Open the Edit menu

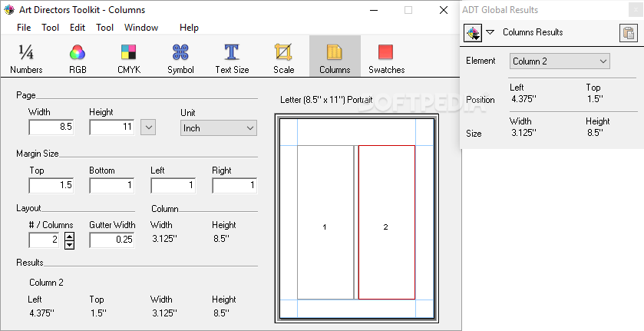(x=78, y=28)
